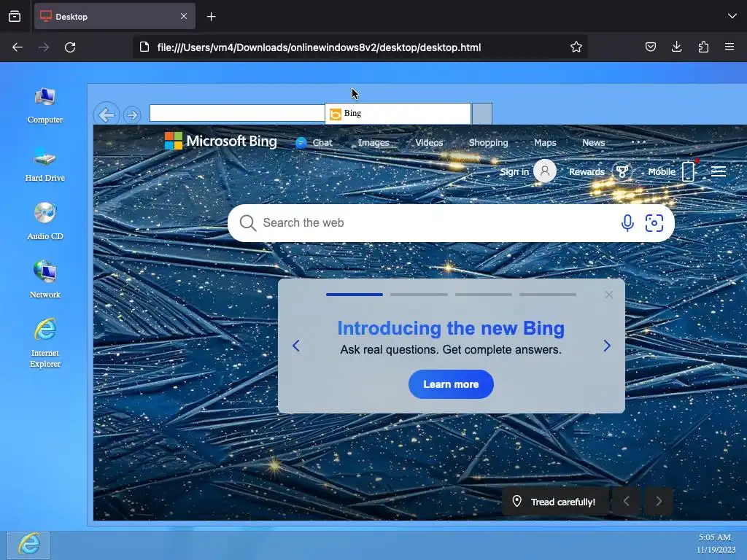Show previous slide in Bing promo card
Viewport: 747px width, 560px height.
(296, 346)
